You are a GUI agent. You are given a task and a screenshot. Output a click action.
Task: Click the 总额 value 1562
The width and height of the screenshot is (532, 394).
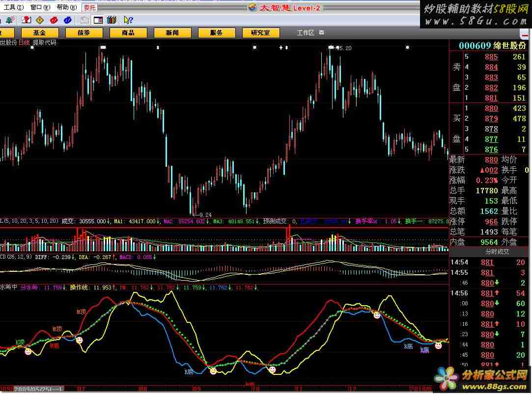489,211
